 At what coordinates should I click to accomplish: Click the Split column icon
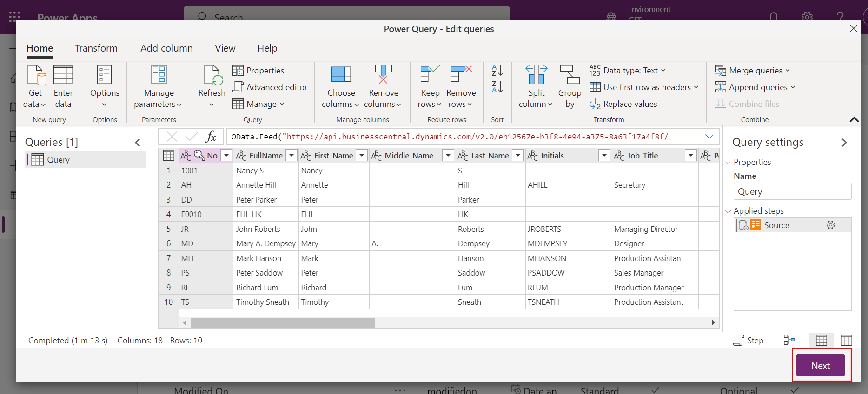coord(536,74)
